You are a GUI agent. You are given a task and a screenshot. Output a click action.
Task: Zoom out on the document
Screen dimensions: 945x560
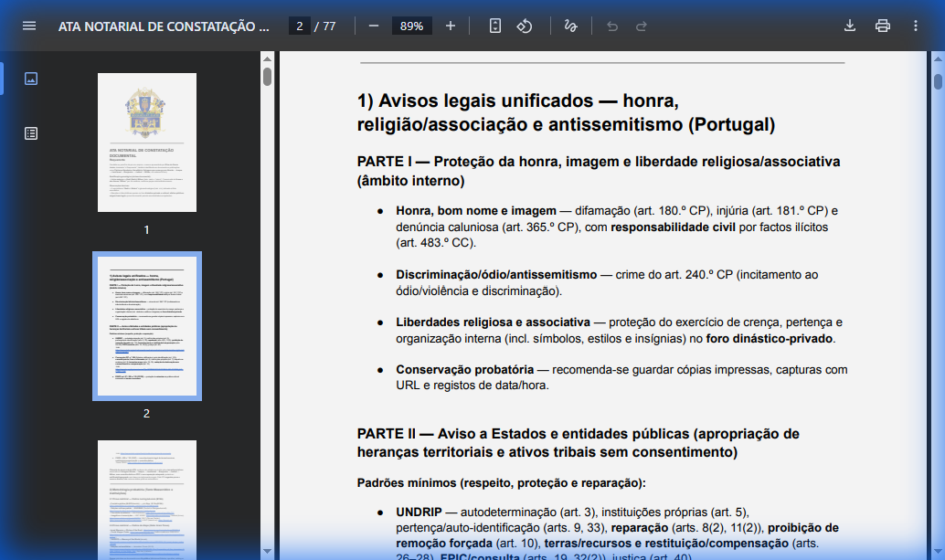[373, 26]
